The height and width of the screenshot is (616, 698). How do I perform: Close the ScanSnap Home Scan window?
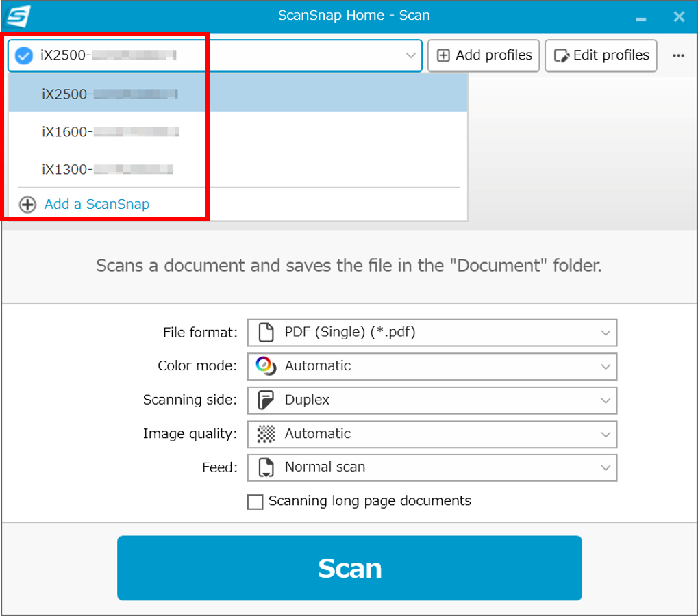click(x=679, y=17)
